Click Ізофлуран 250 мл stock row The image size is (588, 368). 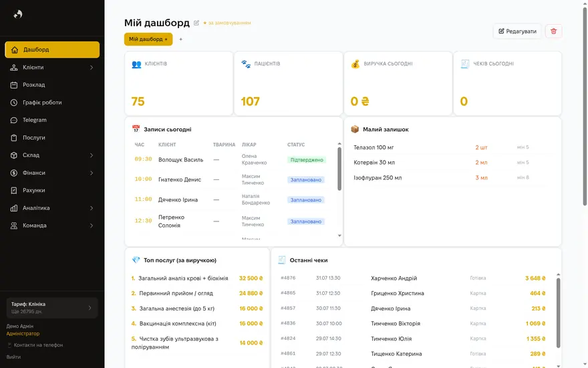(x=452, y=177)
